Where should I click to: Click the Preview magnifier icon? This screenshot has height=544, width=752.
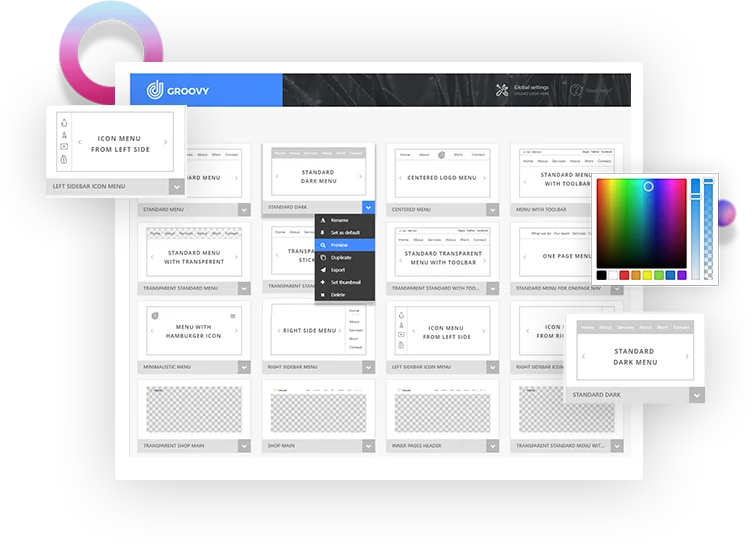coord(323,245)
